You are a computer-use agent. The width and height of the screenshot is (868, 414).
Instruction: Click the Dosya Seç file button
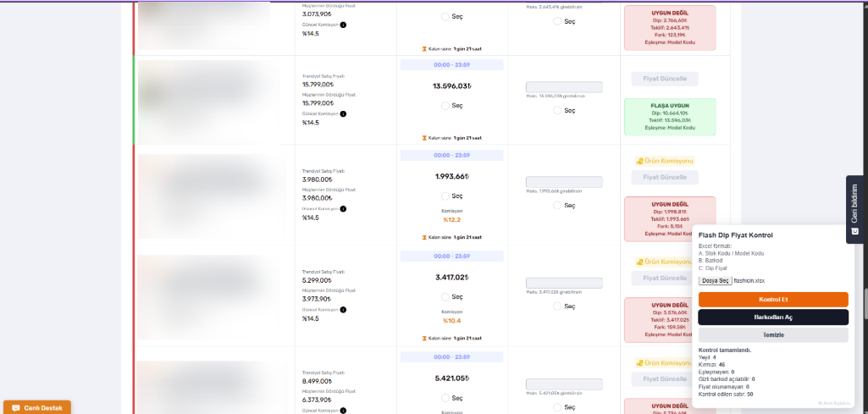coord(716,280)
